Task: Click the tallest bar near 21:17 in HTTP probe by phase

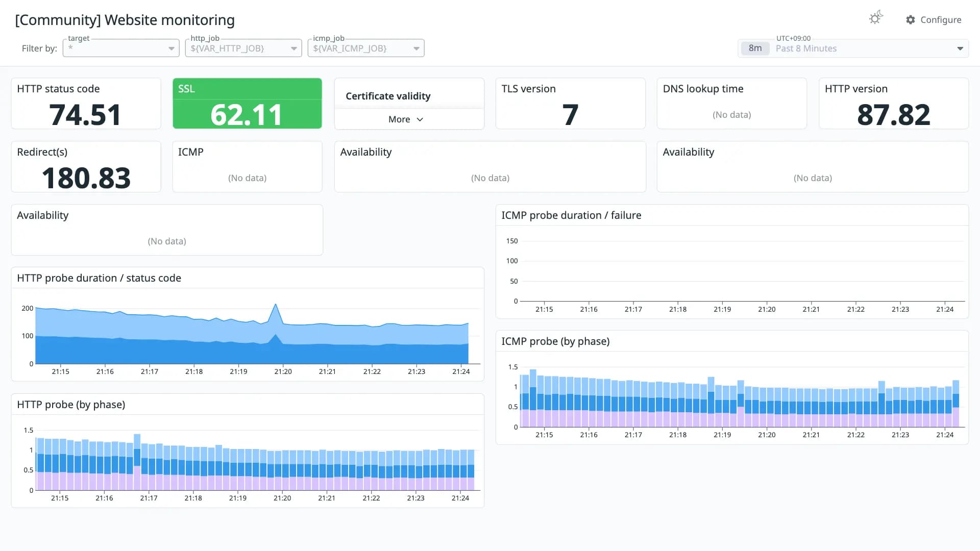Action: tap(137, 462)
